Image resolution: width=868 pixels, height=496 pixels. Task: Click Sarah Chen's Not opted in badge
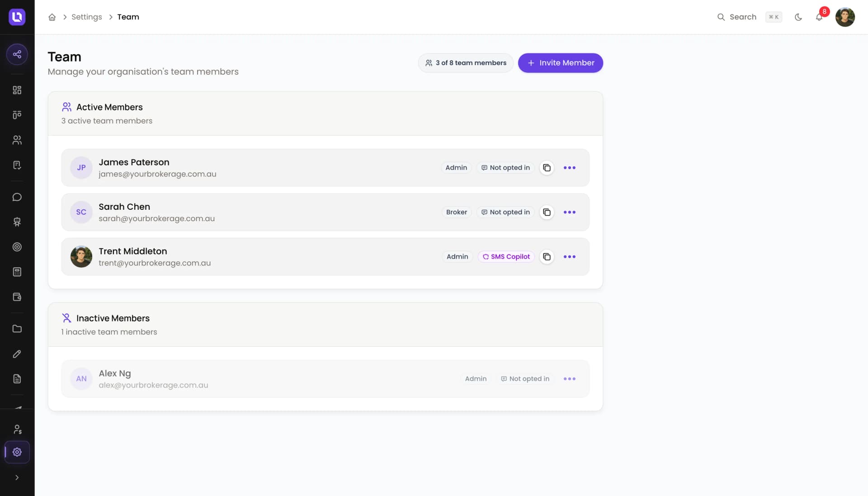coord(506,212)
